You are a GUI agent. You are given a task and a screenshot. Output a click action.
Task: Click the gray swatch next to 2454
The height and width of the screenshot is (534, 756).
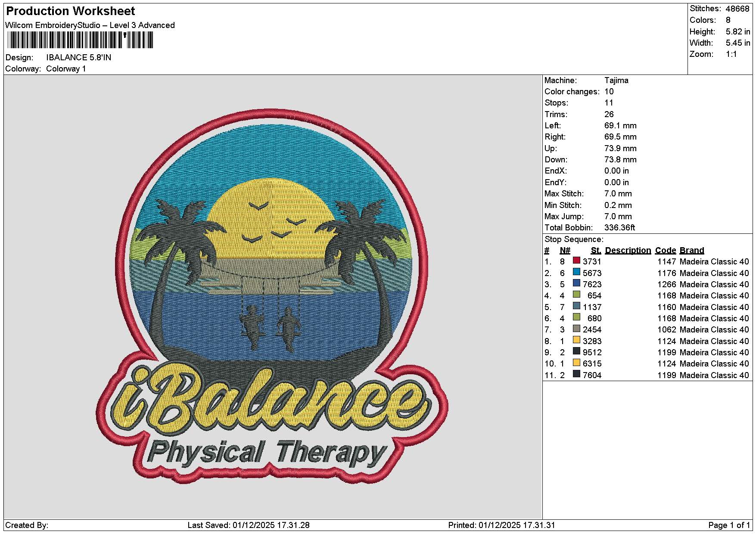click(576, 329)
